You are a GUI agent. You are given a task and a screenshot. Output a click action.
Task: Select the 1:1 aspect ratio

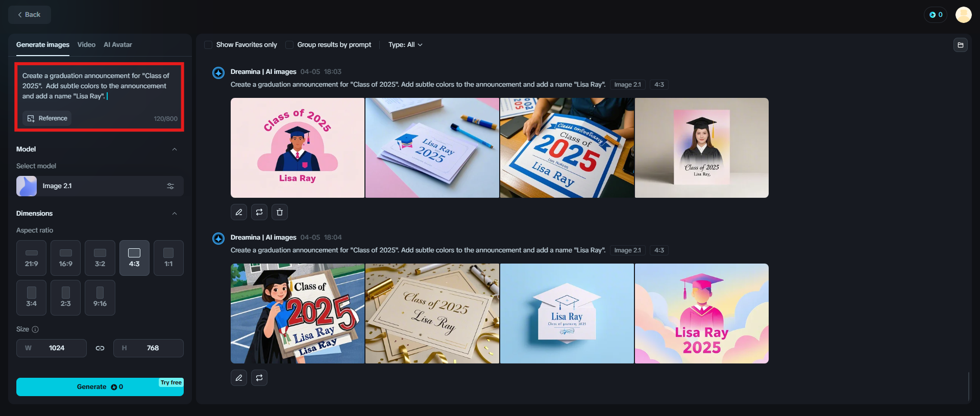click(168, 258)
